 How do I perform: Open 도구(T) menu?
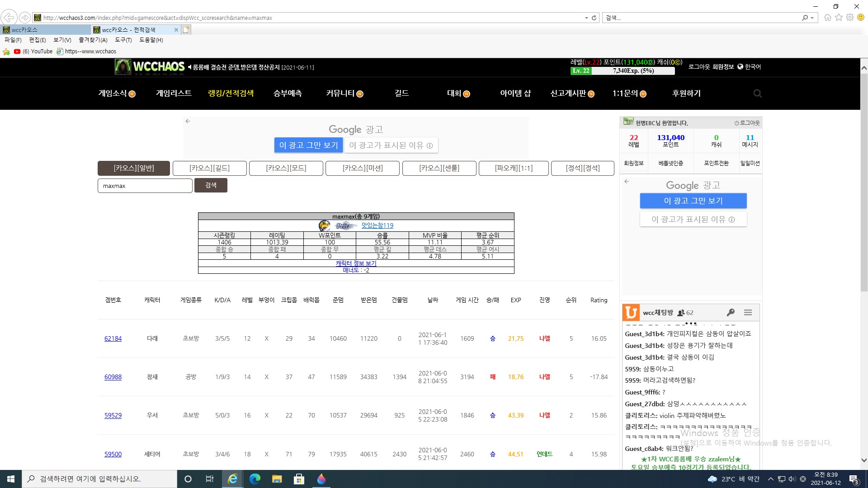click(123, 40)
